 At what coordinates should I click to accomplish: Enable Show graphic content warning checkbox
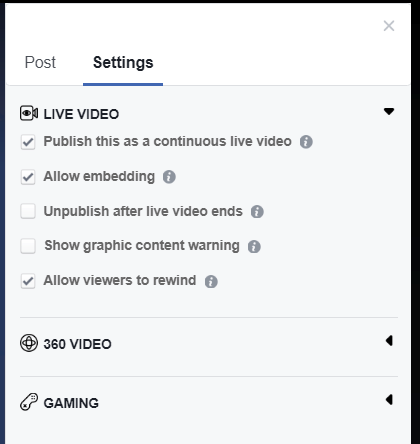(x=28, y=246)
